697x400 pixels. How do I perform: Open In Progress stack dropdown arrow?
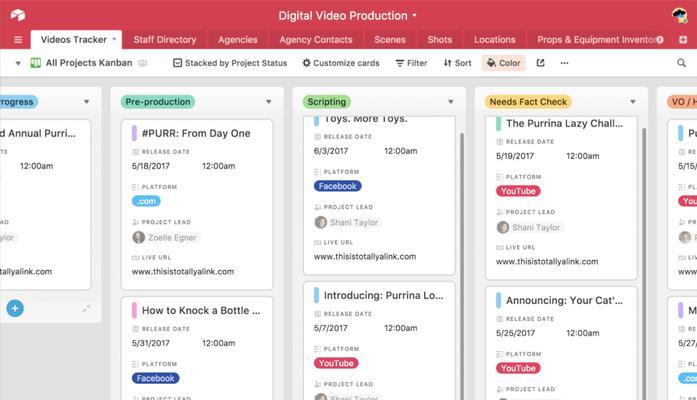coord(86,102)
